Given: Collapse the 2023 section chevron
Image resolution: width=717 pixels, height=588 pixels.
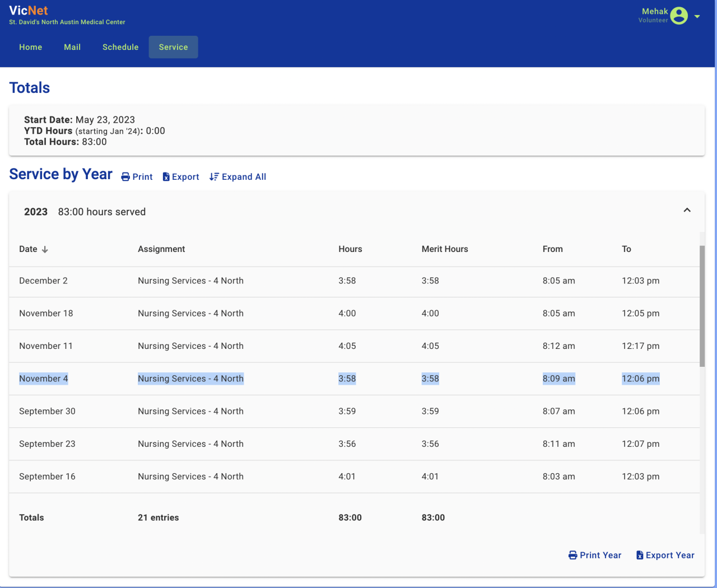Looking at the screenshot, I should click(x=687, y=211).
